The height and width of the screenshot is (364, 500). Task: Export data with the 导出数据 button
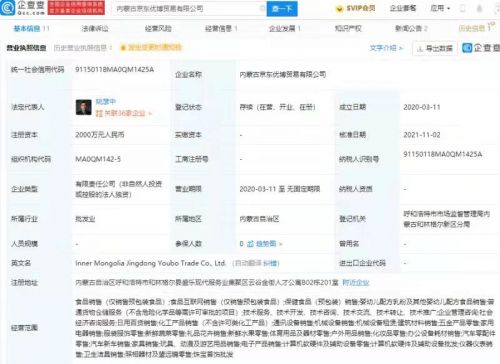pyautogui.click(x=435, y=49)
